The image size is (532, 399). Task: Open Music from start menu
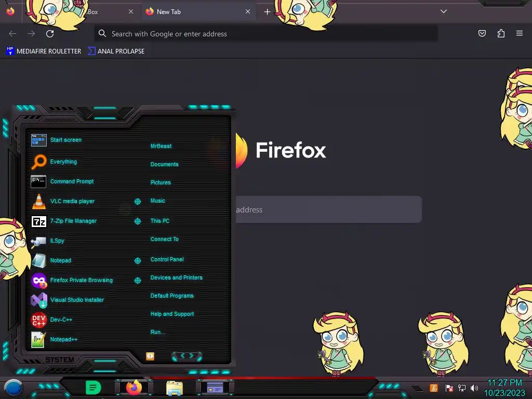click(158, 201)
